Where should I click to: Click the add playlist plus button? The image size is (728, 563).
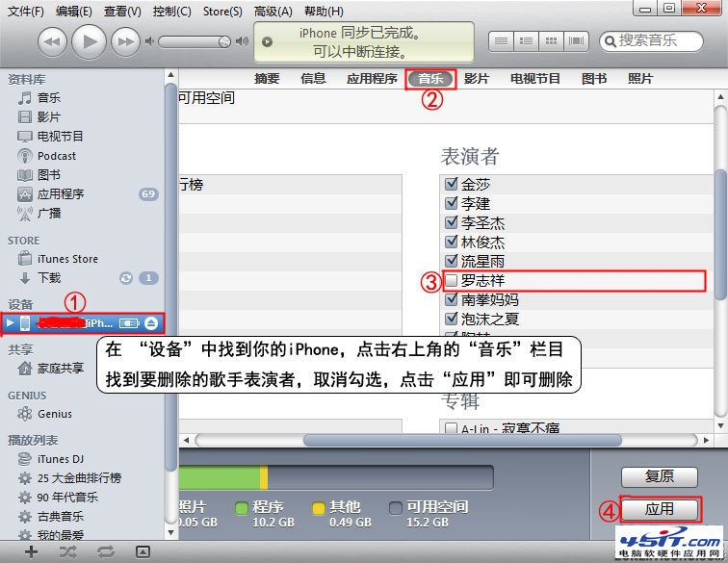click(x=31, y=551)
